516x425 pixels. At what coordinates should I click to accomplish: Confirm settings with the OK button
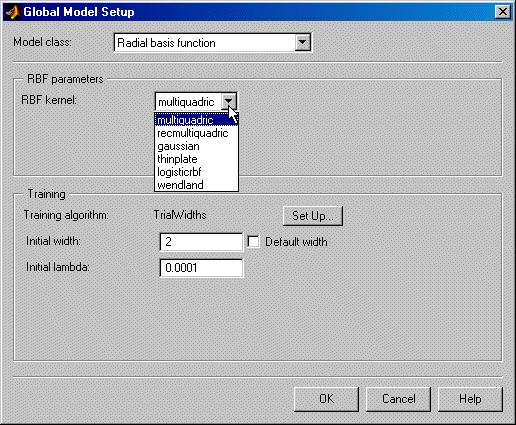tap(326, 399)
